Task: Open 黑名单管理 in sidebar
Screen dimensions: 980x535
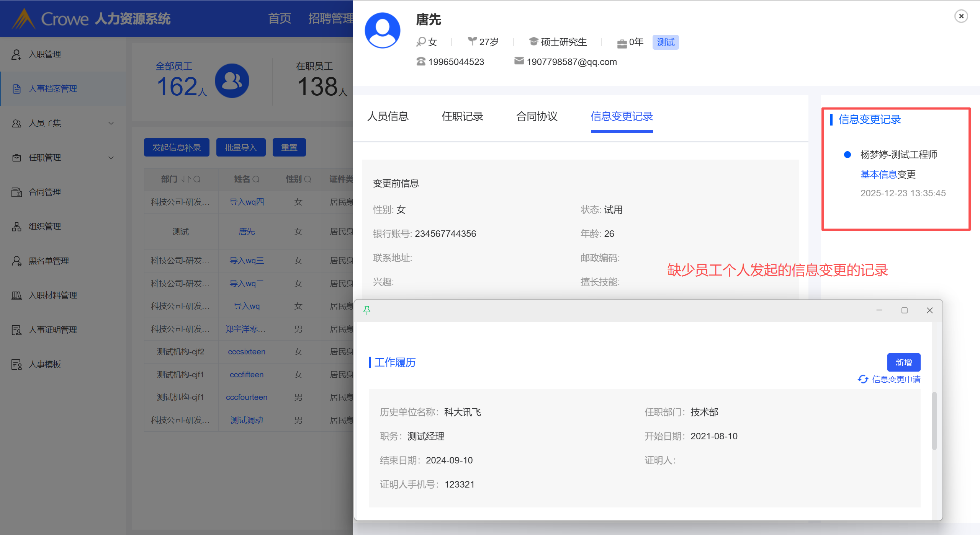Action: click(x=49, y=261)
